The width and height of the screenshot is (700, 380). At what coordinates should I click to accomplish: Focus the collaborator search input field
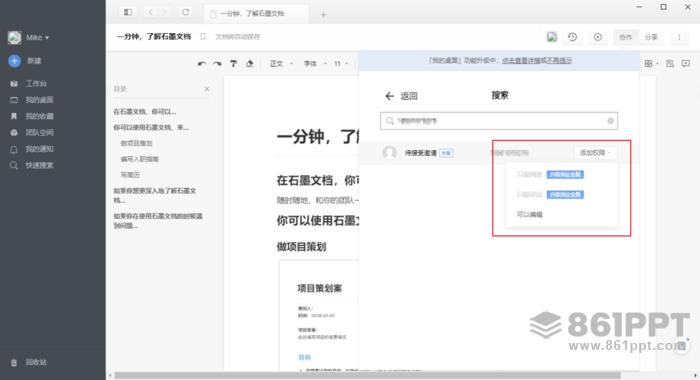499,121
